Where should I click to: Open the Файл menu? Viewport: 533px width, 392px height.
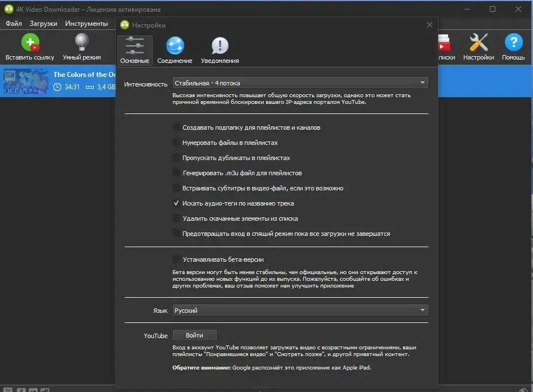point(13,24)
